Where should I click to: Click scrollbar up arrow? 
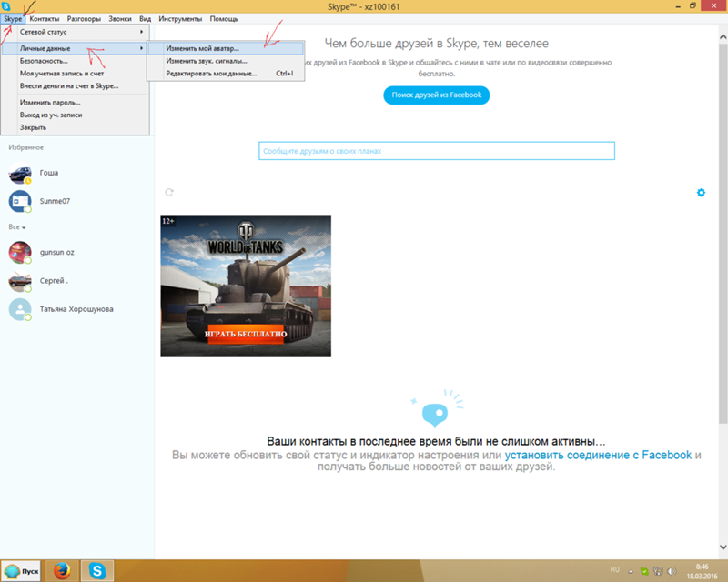[x=723, y=36]
